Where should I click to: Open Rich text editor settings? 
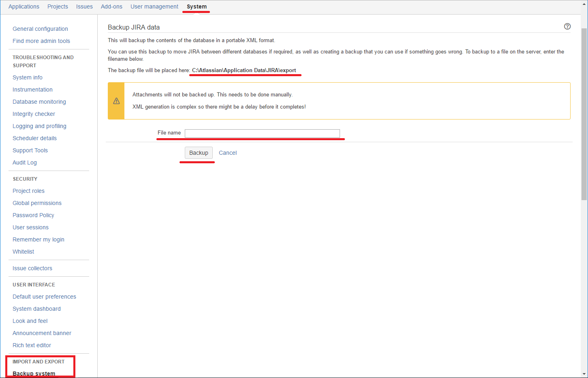32,345
